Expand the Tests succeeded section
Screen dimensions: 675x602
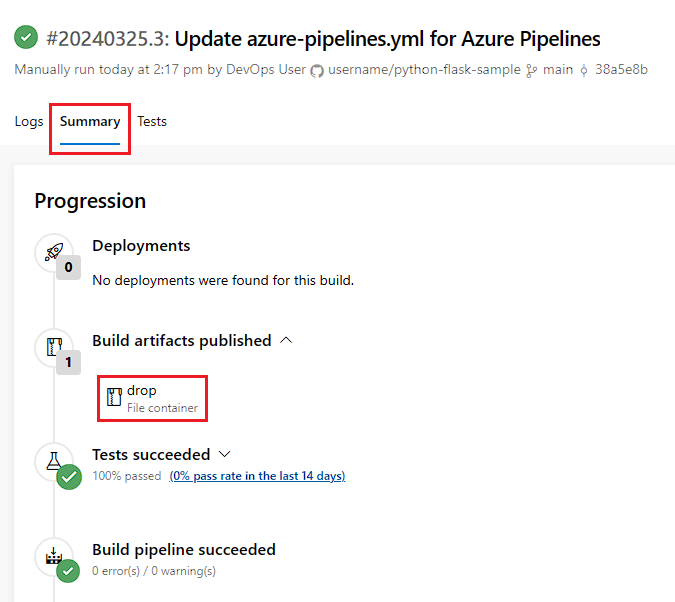224,454
